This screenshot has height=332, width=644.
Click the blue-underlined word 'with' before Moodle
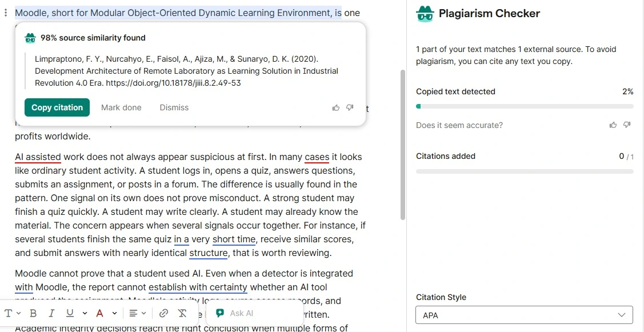pos(24,287)
